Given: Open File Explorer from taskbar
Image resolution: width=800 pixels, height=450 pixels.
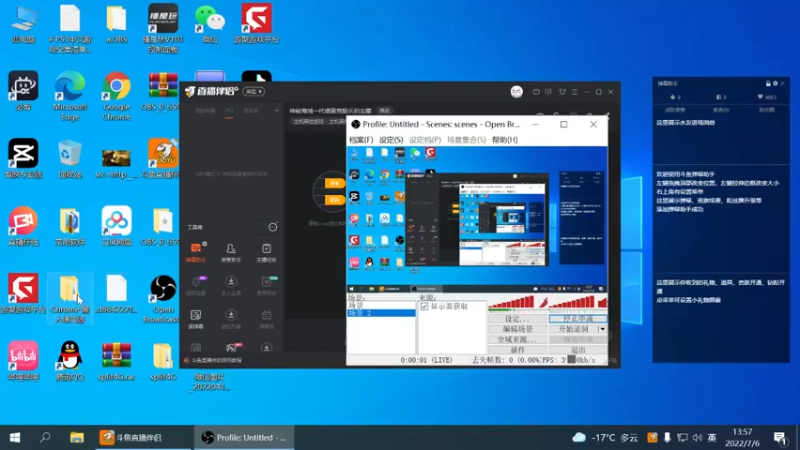Looking at the screenshot, I should click(x=77, y=437).
